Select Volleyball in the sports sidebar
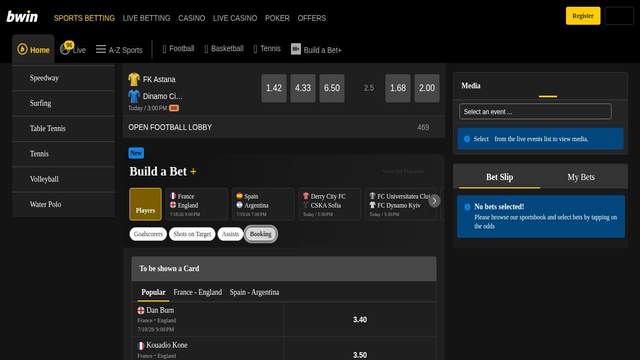Image resolution: width=640 pixels, height=360 pixels. click(x=64, y=179)
